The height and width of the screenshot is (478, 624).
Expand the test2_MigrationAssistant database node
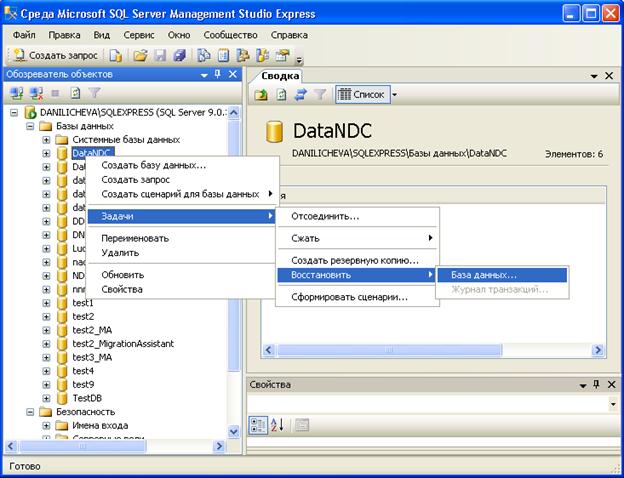[46, 344]
